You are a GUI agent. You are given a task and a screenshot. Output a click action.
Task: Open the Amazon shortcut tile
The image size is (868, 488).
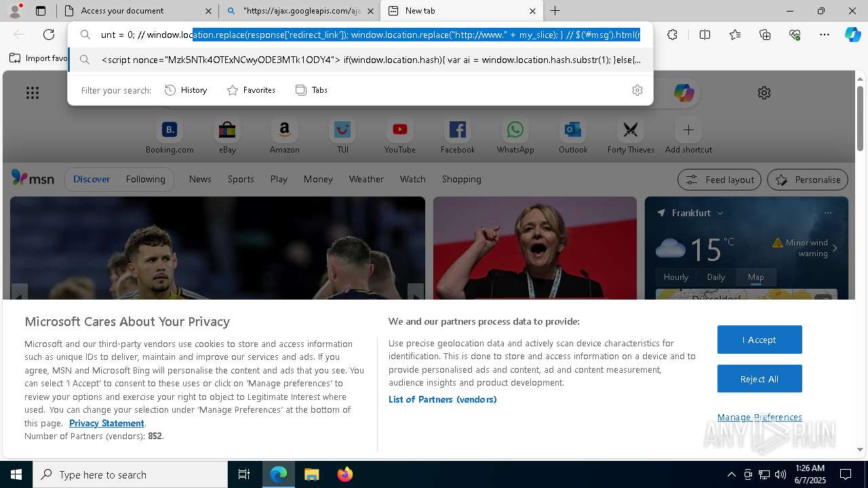tap(285, 136)
